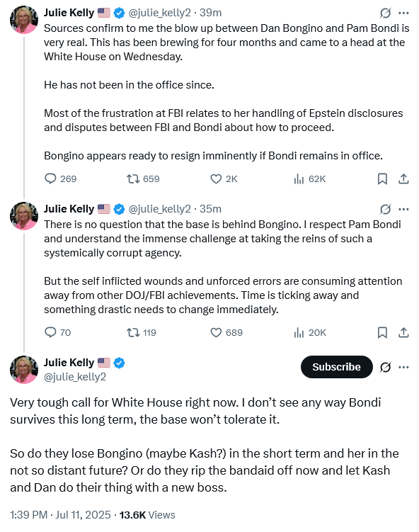Click the Subscribe button
Screen dimensions: 419x532
point(336,367)
